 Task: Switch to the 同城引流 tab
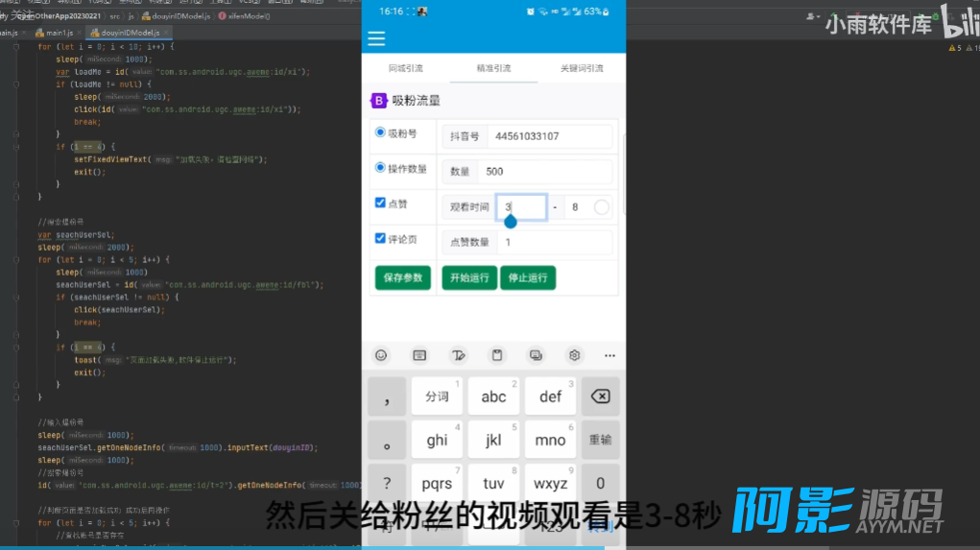coord(406,68)
